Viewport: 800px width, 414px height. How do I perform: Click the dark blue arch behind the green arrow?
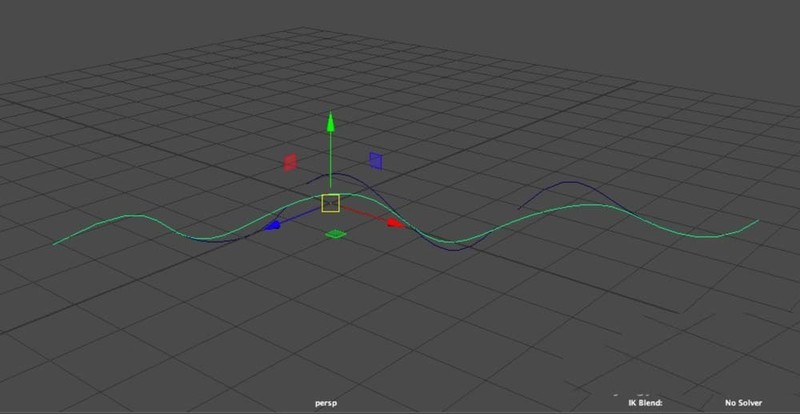point(338,175)
